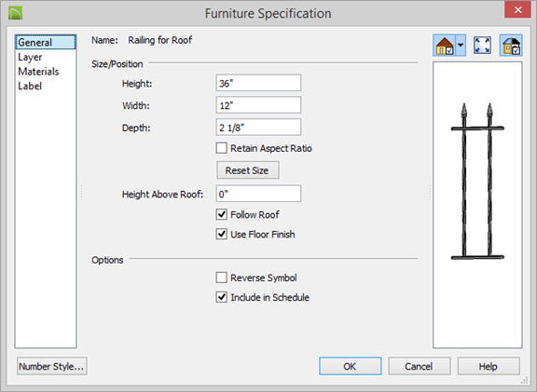Click the Reset Size button
The height and width of the screenshot is (392, 537).
coord(248,170)
